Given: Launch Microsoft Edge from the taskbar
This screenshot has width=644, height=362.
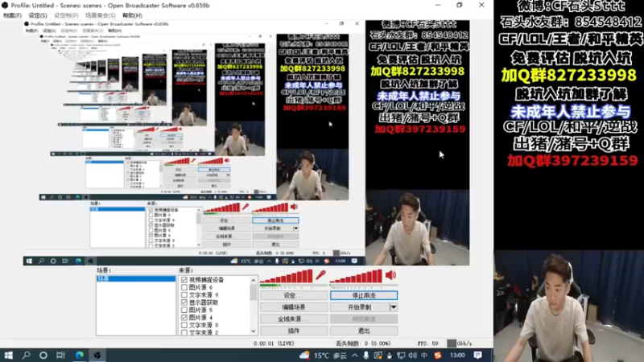Looking at the screenshot, I should click(79, 355).
